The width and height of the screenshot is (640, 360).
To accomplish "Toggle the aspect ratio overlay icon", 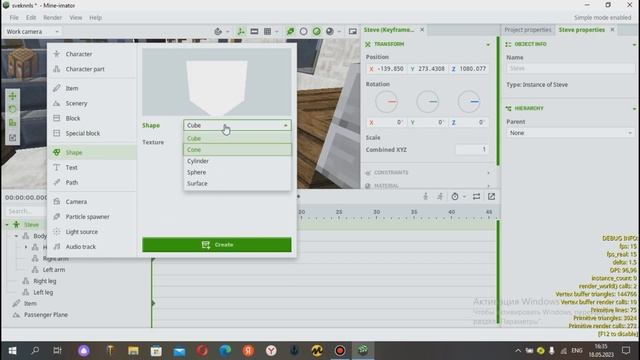I will pos(254,31).
